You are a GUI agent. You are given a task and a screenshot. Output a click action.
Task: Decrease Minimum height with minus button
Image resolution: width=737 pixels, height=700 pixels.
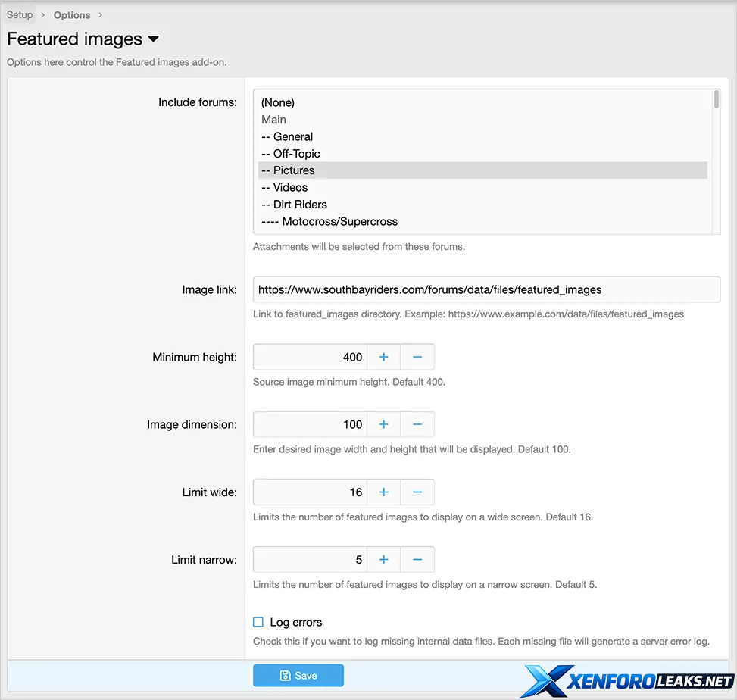tap(417, 357)
